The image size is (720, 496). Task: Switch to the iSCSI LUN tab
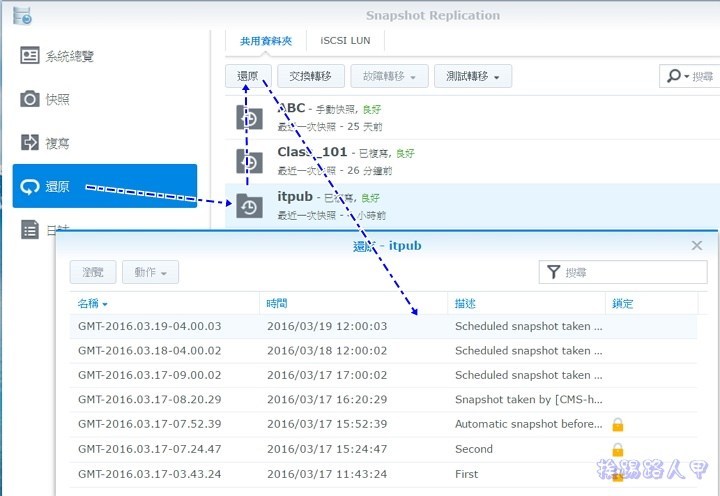(345, 41)
